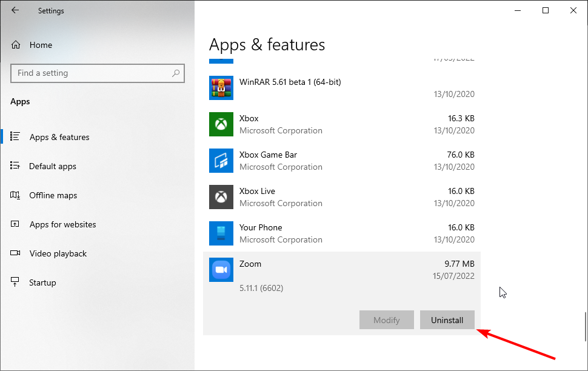Click the Zoom 9.77 MB size value
The image size is (588, 371).
pos(459,264)
